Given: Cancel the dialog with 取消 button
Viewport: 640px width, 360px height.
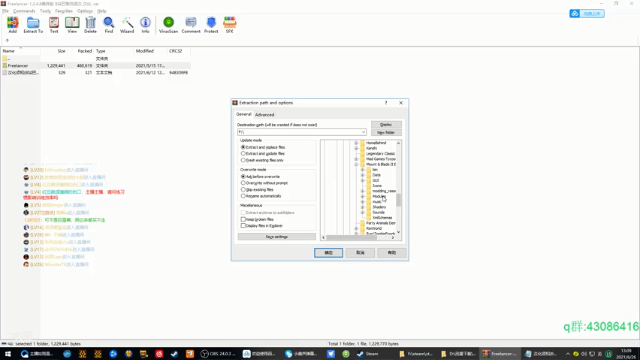Looking at the screenshot, I should click(360, 253).
